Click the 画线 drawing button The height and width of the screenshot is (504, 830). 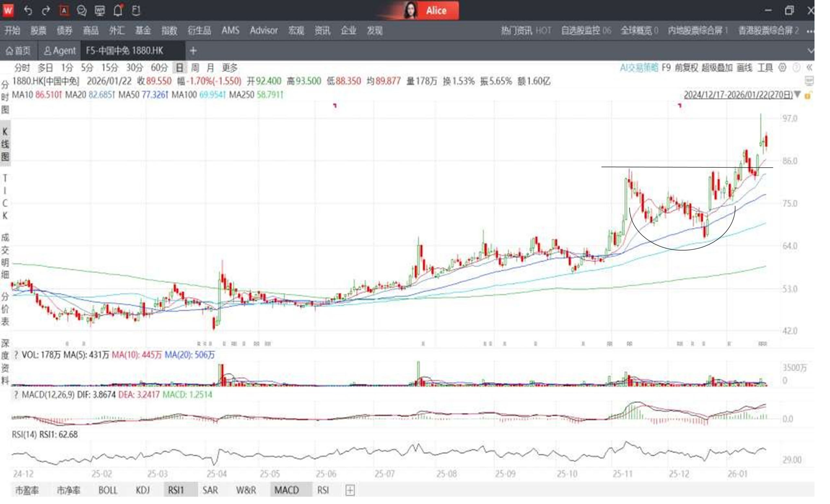(x=744, y=68)
